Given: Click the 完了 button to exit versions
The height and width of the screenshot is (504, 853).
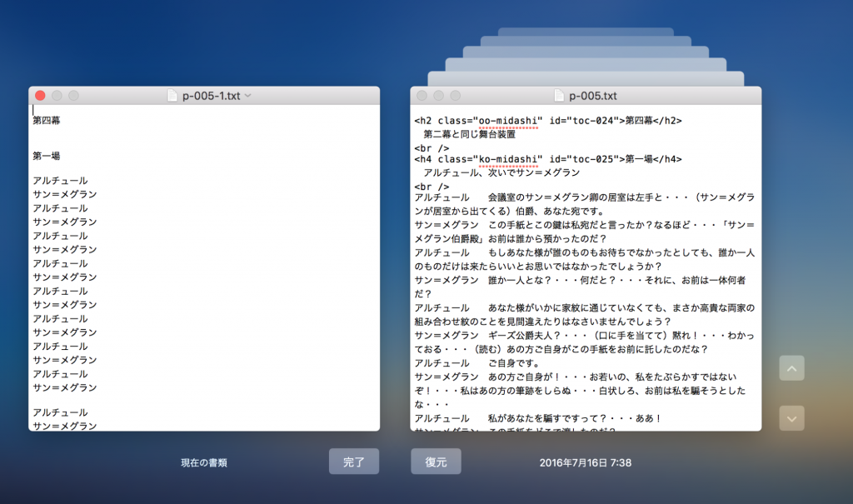Looking at the screenshot, I should coord(353,462).
